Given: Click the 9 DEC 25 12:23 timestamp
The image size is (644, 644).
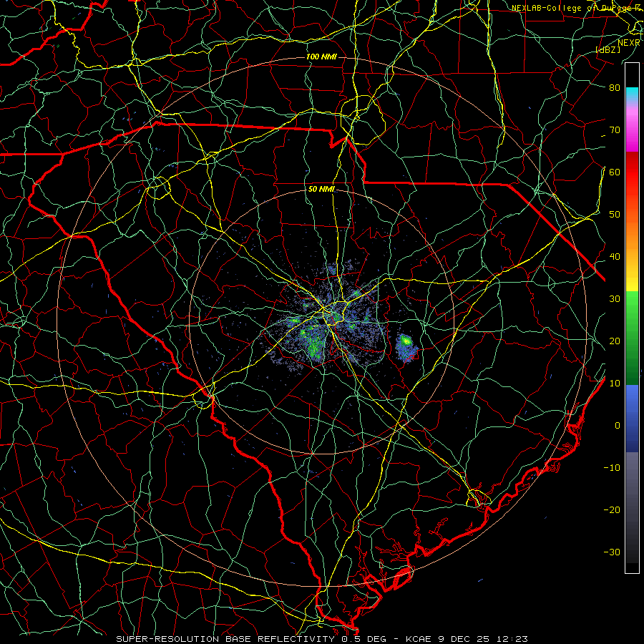Looking at the screenshot, I should [x=484, y=639].
